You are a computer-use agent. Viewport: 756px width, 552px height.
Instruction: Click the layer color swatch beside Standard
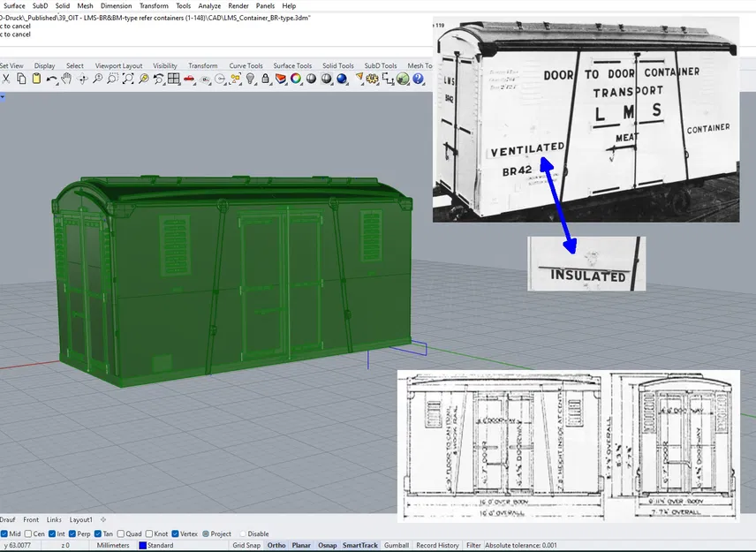(x=141, y=545)
